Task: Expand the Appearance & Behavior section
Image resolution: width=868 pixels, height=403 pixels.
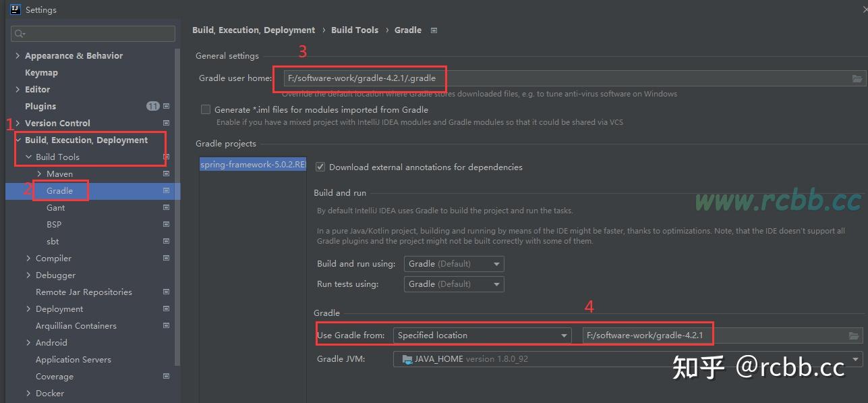Action: click(x=18, y=56)
